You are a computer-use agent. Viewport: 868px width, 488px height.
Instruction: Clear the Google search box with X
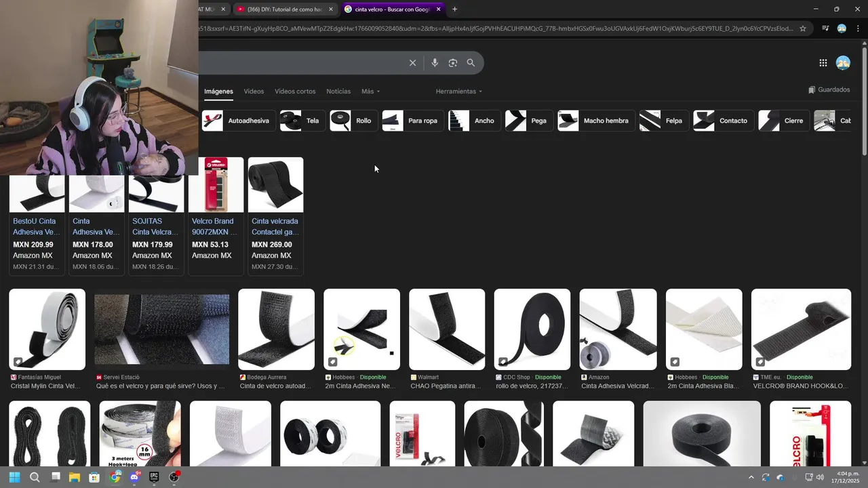coord(412,63)
